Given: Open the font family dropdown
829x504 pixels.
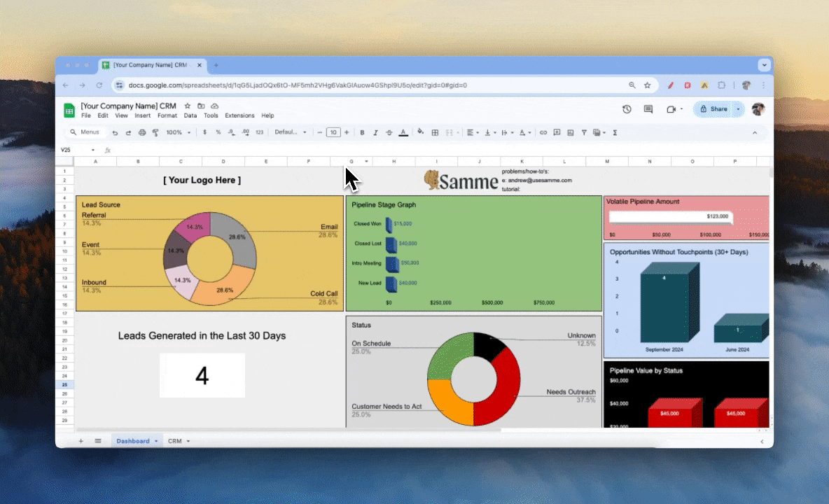Looking at the screenshot, I should click(x=291, y=132).
